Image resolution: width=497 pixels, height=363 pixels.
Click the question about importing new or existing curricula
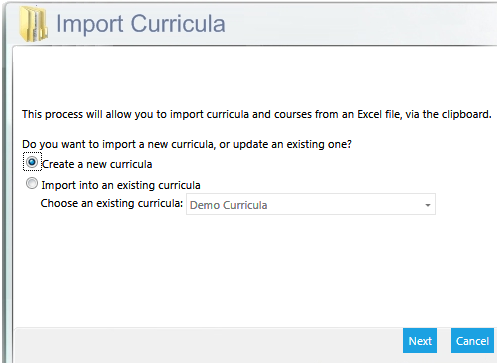(x=187, y=144)
